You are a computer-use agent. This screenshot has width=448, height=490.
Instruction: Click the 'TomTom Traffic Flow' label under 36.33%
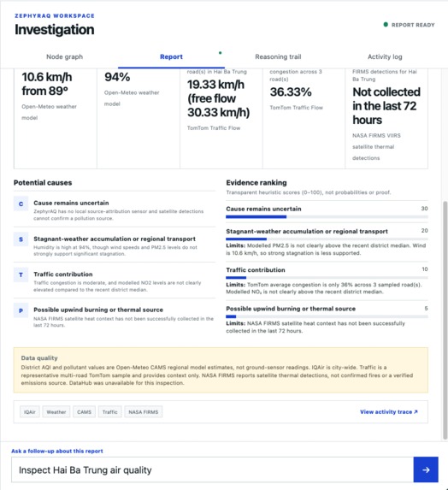point(296,108)
